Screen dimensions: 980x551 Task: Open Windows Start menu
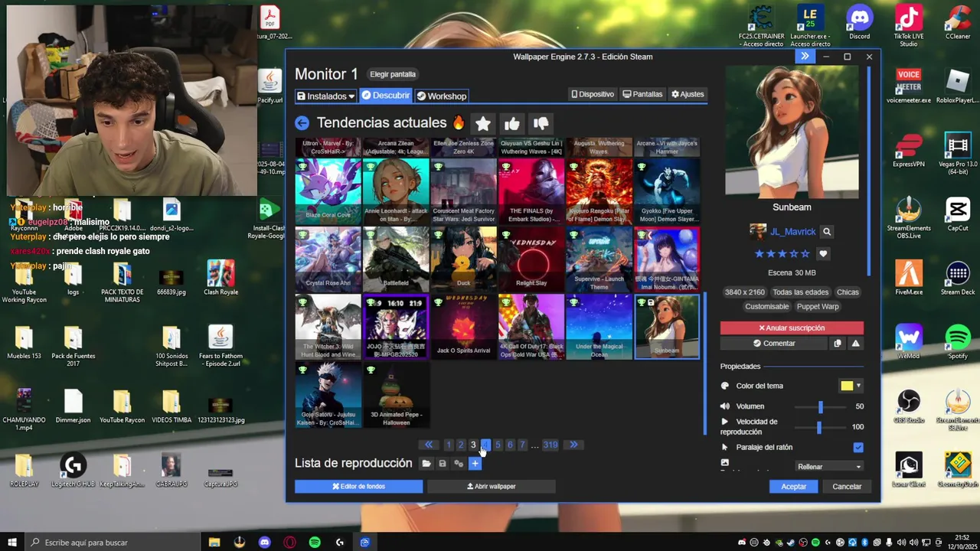(12, 543)
